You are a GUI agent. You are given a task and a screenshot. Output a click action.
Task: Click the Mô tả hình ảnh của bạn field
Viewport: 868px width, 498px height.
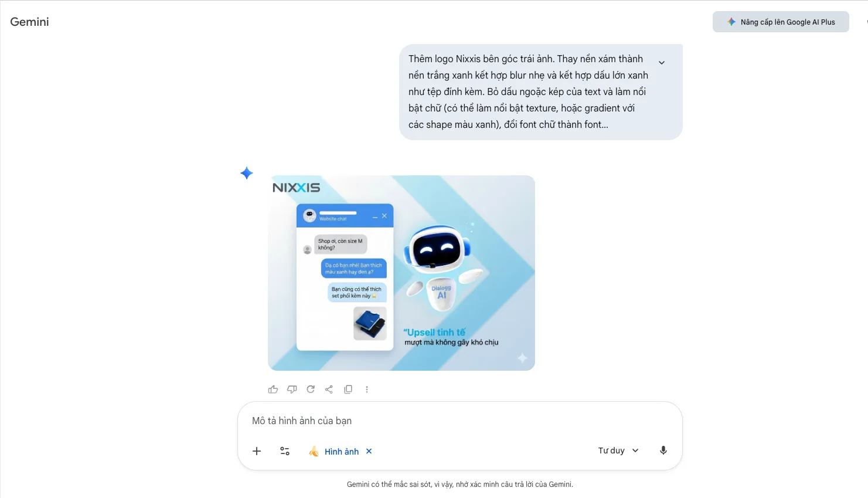pyautogui.click(x=459, y=421)
